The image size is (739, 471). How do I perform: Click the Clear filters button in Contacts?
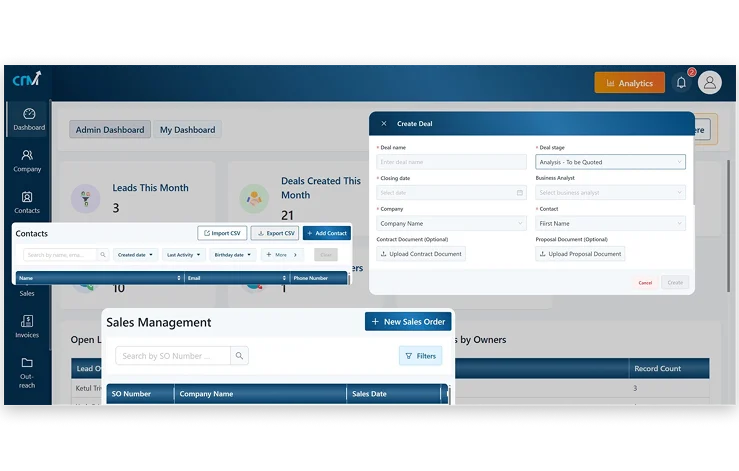(326, 255)
